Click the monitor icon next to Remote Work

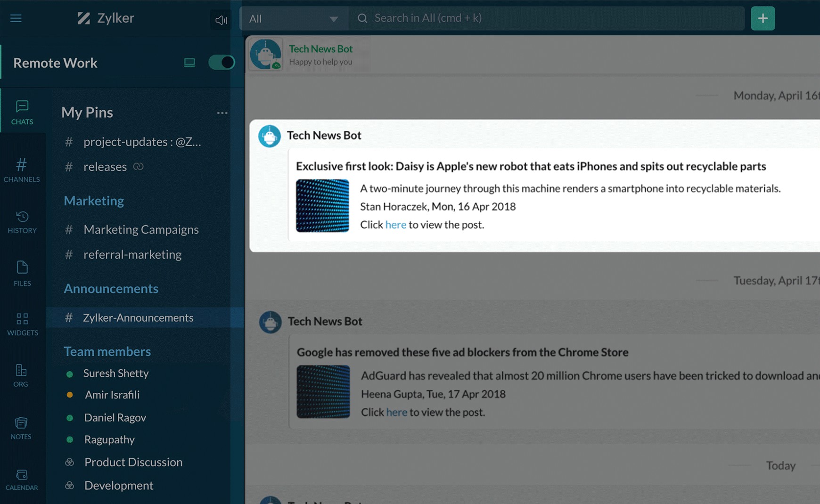click(x=189, y=62)
